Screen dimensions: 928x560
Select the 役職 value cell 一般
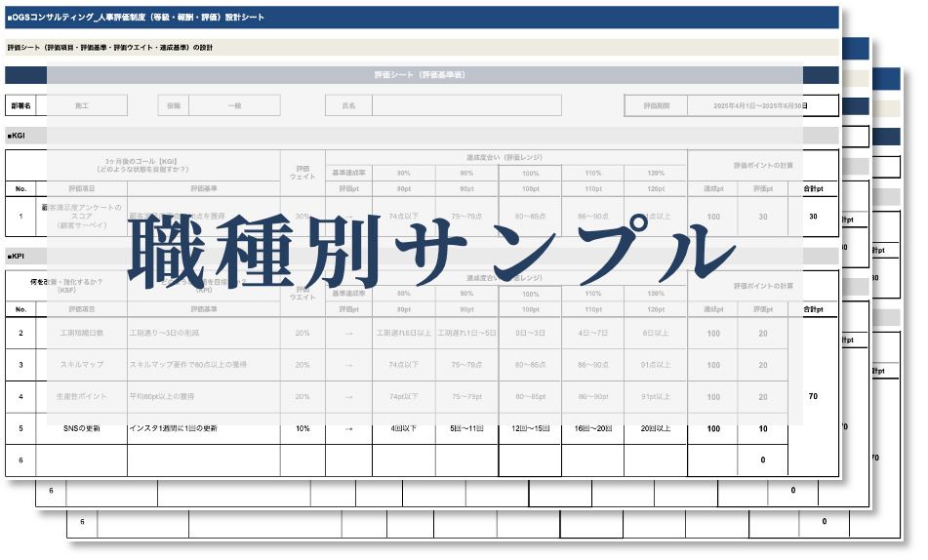(x=233, y=105)
